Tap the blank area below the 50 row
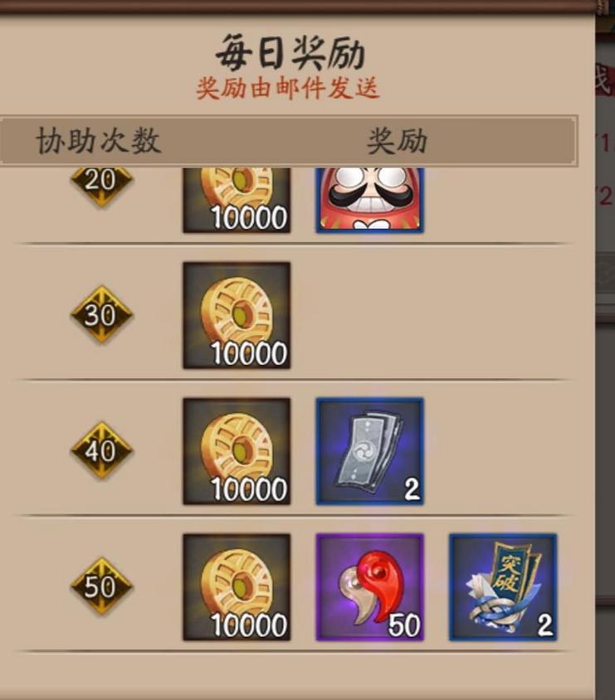Screen dimensions: 615x700 (x=295, y=674)
